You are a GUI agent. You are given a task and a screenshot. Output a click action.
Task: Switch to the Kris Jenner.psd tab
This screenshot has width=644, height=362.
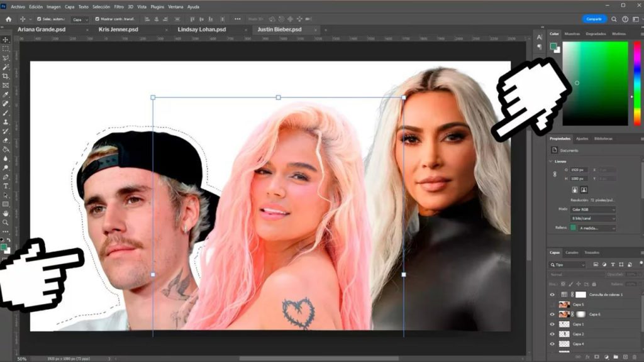coord(118,30)
